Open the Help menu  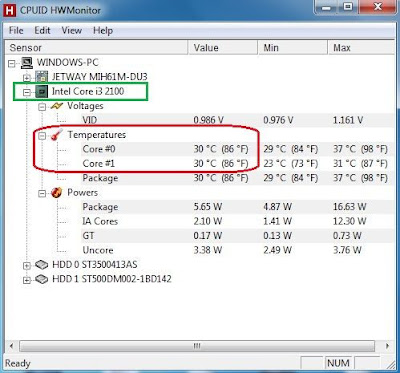tap(103, 31)
